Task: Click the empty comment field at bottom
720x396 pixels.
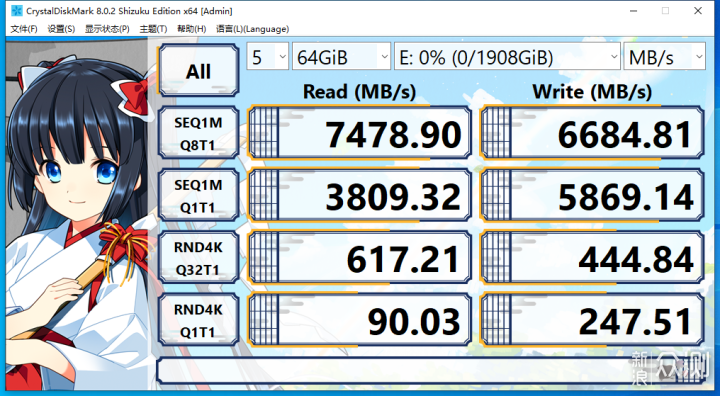Action: (x=432, y=371)
